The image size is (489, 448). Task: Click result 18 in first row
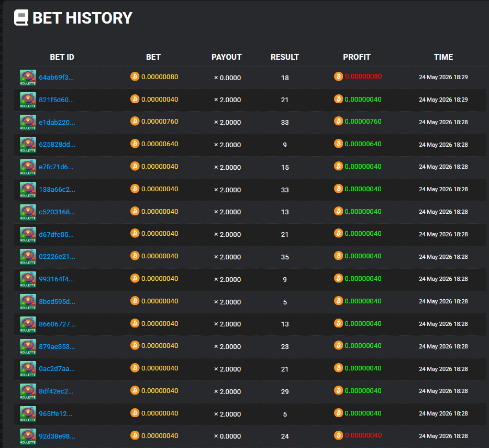[x=285, y=78]
